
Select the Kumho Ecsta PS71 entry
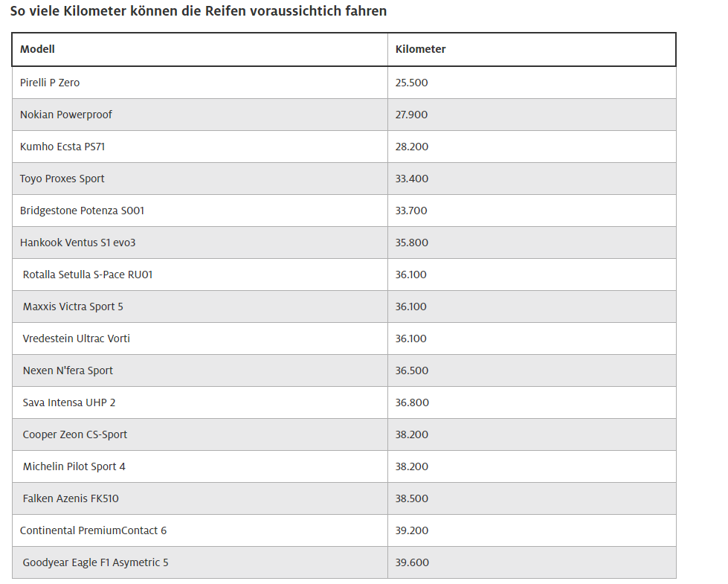point(62,147)
